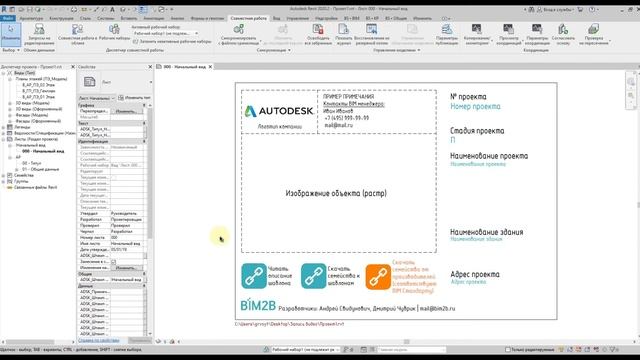Click the Revit application logo button

(x=4, y=9)
